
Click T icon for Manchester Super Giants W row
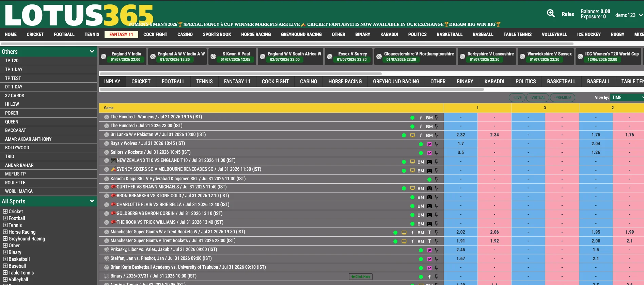point(429,232)
